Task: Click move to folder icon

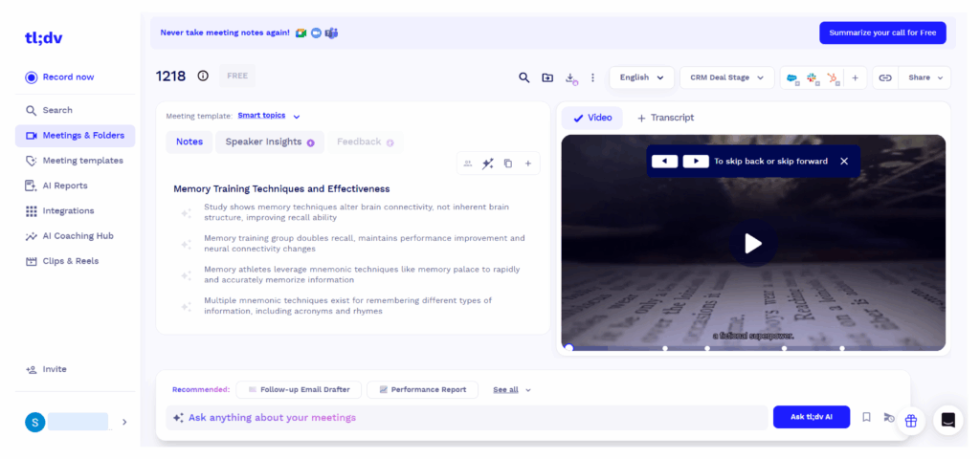Action: (547, 77)
